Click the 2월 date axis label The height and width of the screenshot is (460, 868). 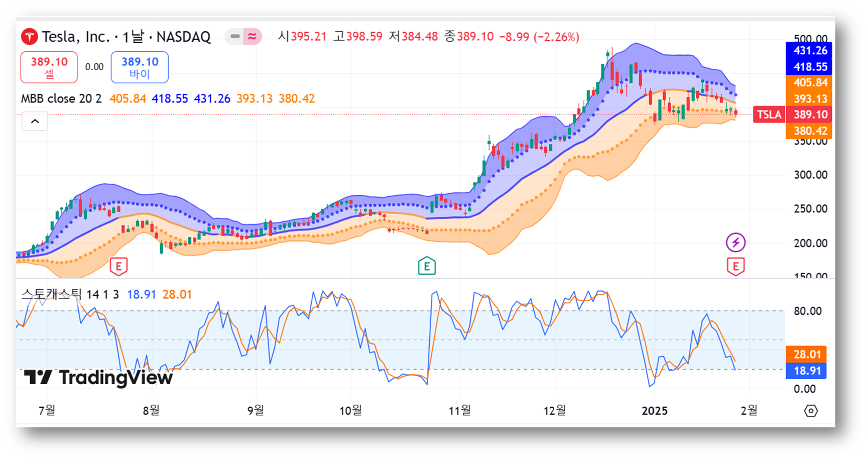749,411
